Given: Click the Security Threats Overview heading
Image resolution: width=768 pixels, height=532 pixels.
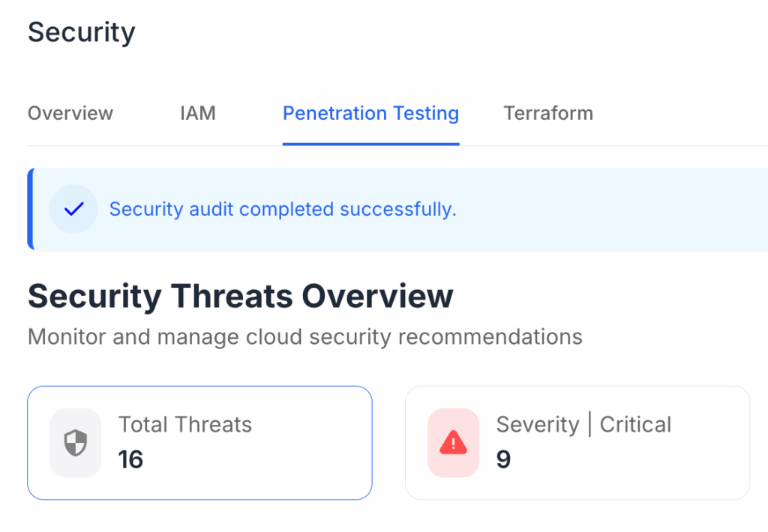Looking at the screenshot, I should click(240, 295).
